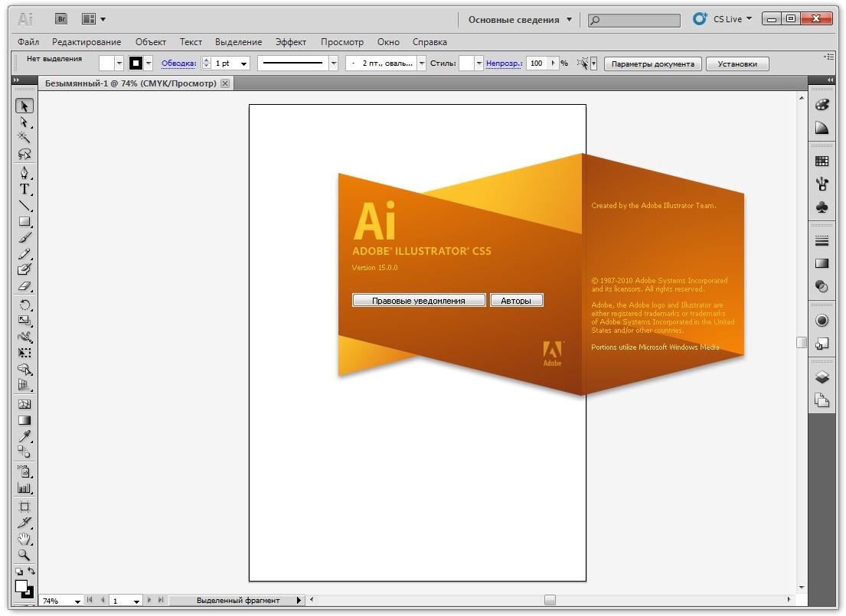Open the Стиль graphic style dropdown
Screen dimensions: 846x616
[479, 64]
